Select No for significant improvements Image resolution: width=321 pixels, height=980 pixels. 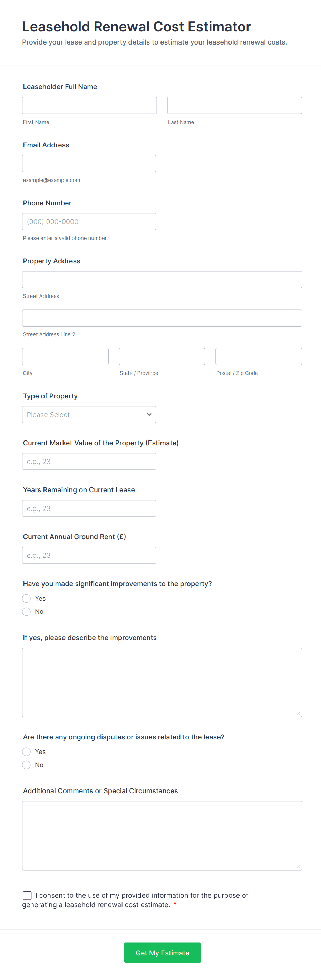(27, 612)
